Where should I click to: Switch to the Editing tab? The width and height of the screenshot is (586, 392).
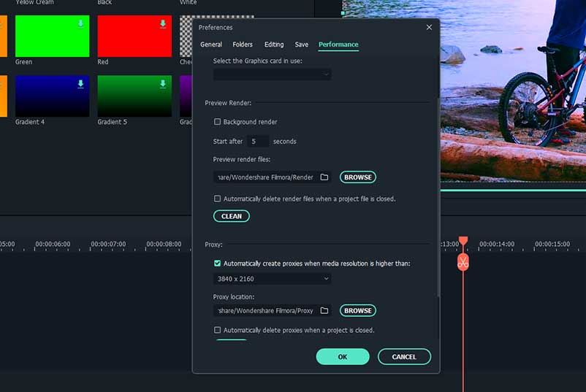pos(274,45)
